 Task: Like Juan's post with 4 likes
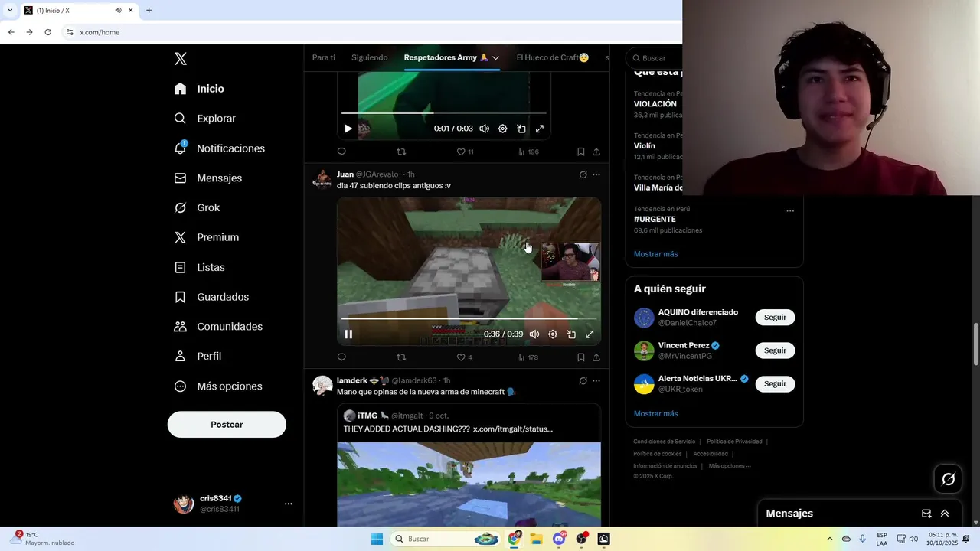pos(464,357)
